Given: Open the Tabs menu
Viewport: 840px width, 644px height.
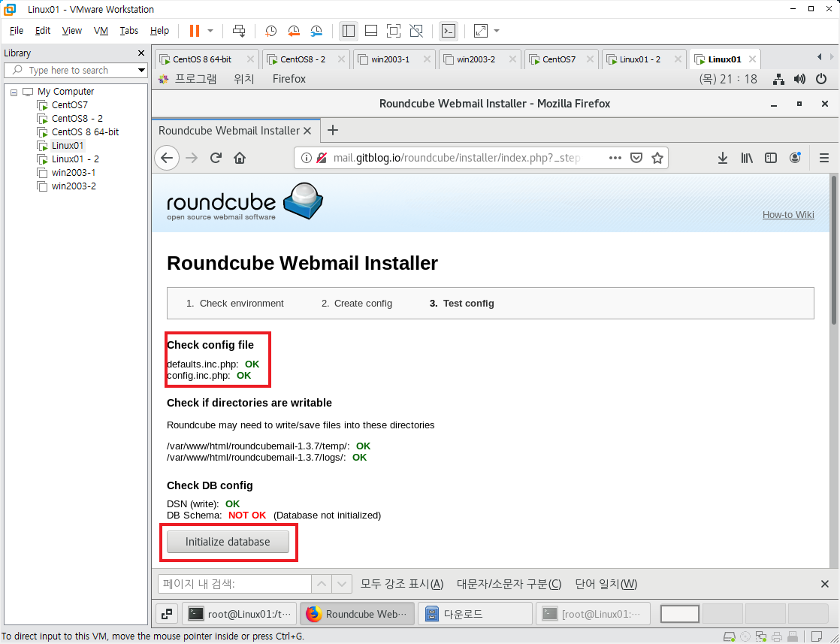Looking at the screenshot, I should pos(128,31).
